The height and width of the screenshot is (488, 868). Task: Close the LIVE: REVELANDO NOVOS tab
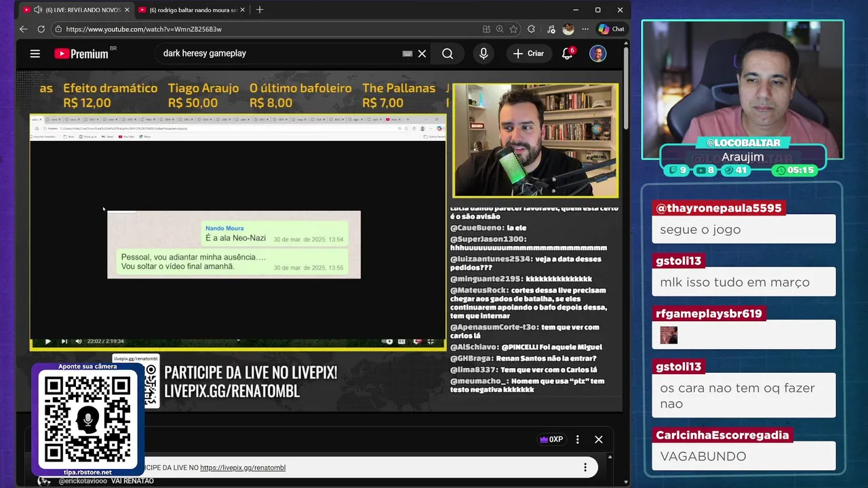coord(127,10)
